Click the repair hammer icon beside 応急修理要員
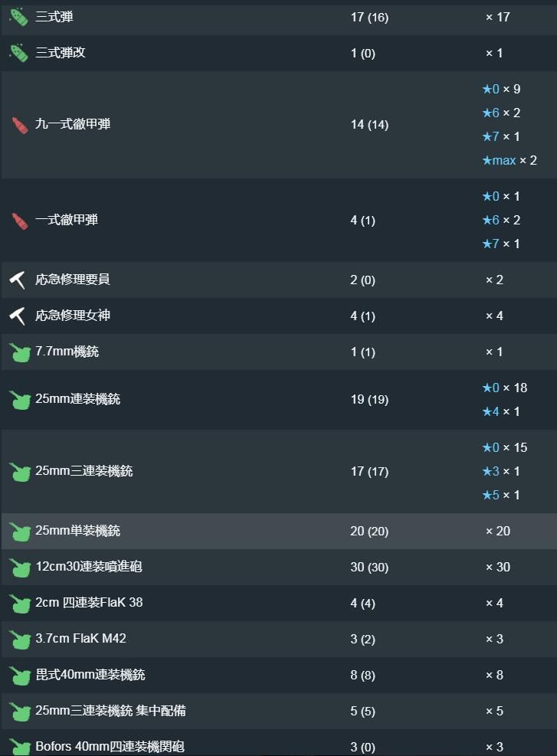Image resolution: width=557 pixels, height=756 pixels. [x=18, y=280]
